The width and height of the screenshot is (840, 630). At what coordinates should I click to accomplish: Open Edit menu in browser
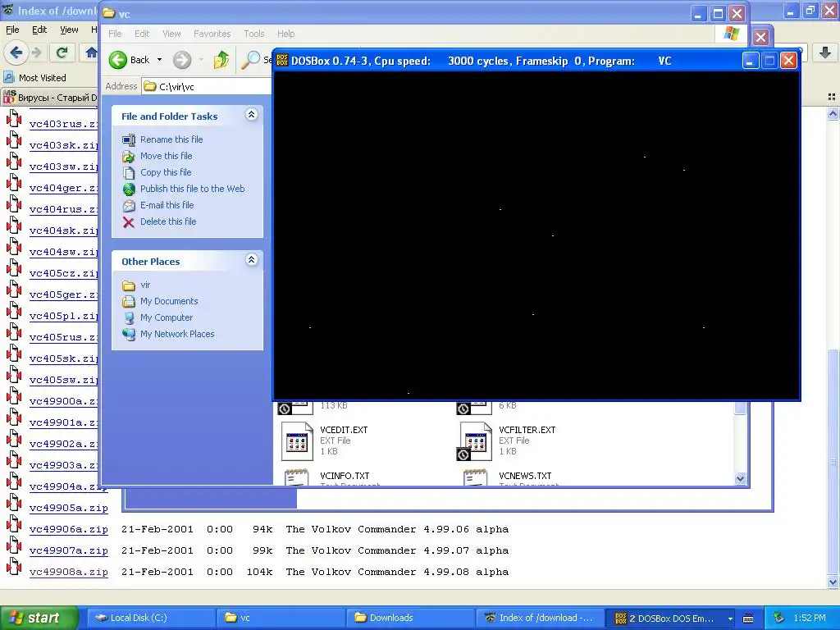coord(39,30)
